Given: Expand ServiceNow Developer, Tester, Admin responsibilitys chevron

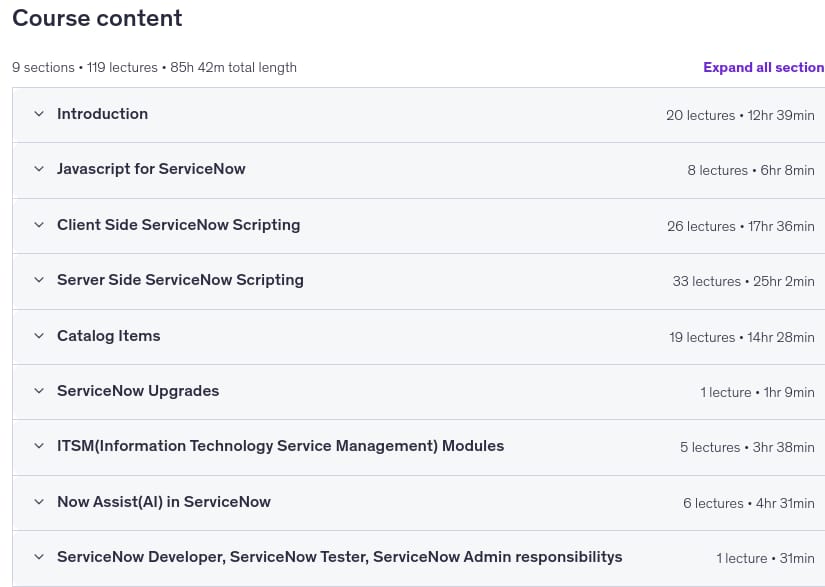Looking at the screenshot, I should pos(39,557).
